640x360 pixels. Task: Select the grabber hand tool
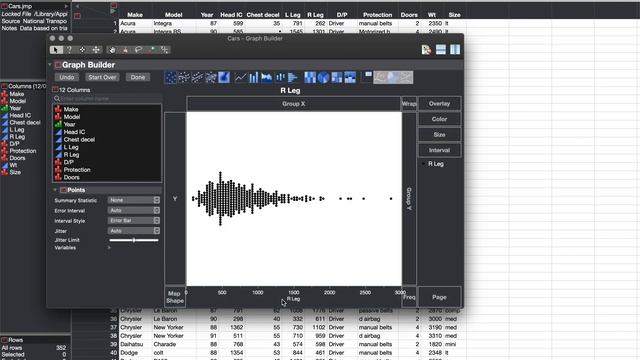(x=112, y=50)
